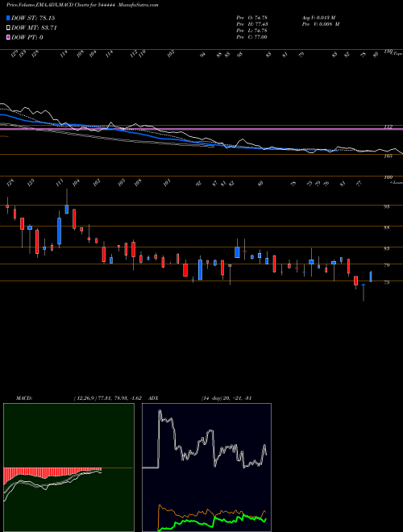This screenshot has width=403, height=532.
Task: Click the Pre L: 74.78 value
Action: point(251,31)
